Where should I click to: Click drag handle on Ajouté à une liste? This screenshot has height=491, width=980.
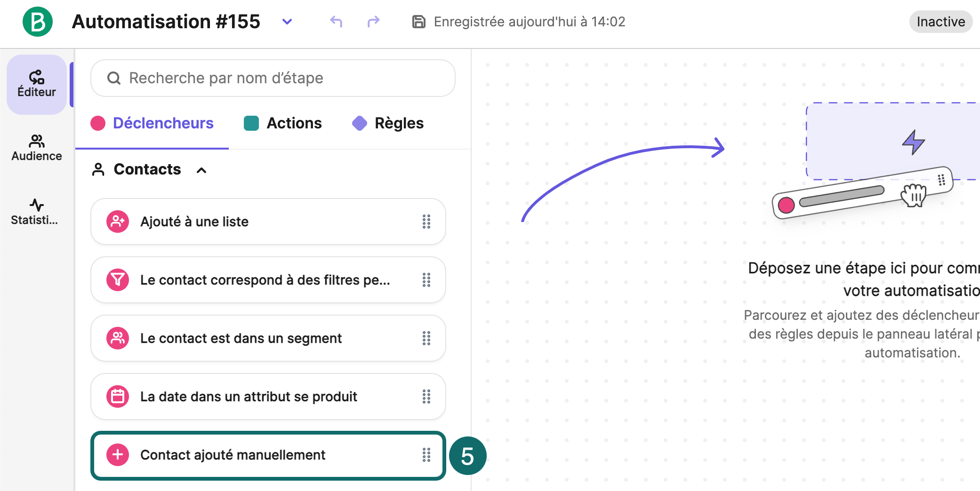(426, 222)
